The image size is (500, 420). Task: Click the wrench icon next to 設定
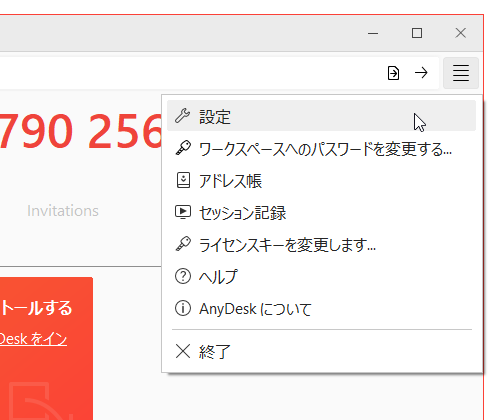183,116
